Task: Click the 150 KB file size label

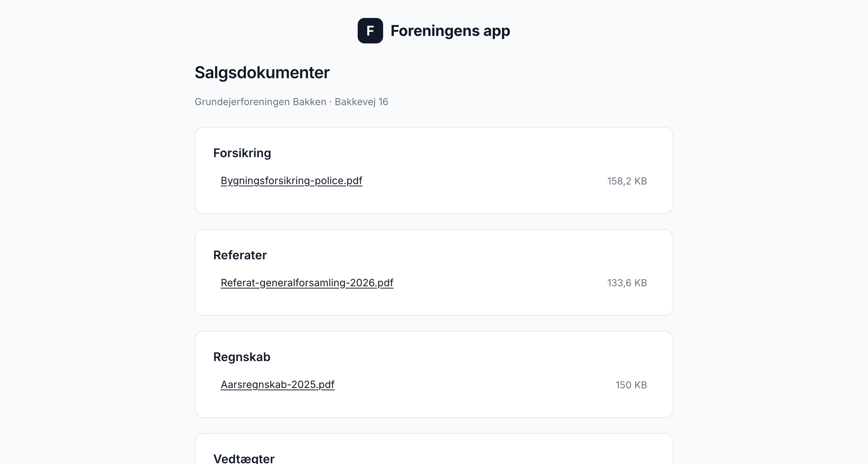Action: coord(631,385)
